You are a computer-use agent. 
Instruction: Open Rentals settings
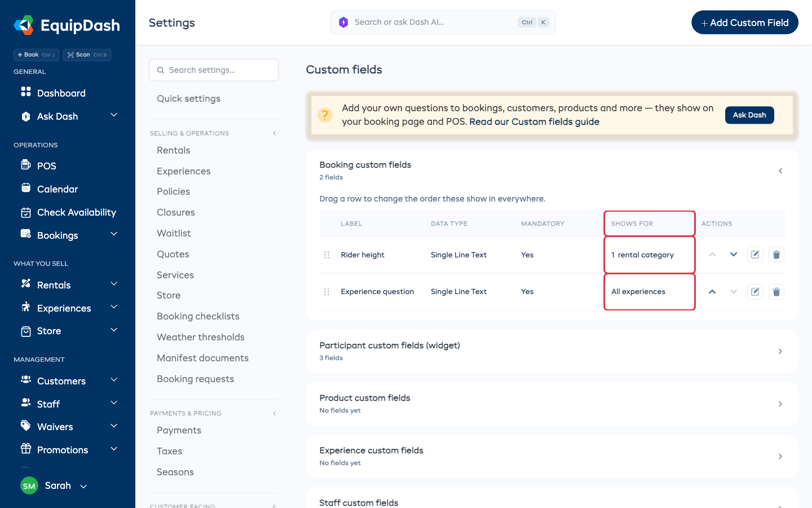(174, 150)
